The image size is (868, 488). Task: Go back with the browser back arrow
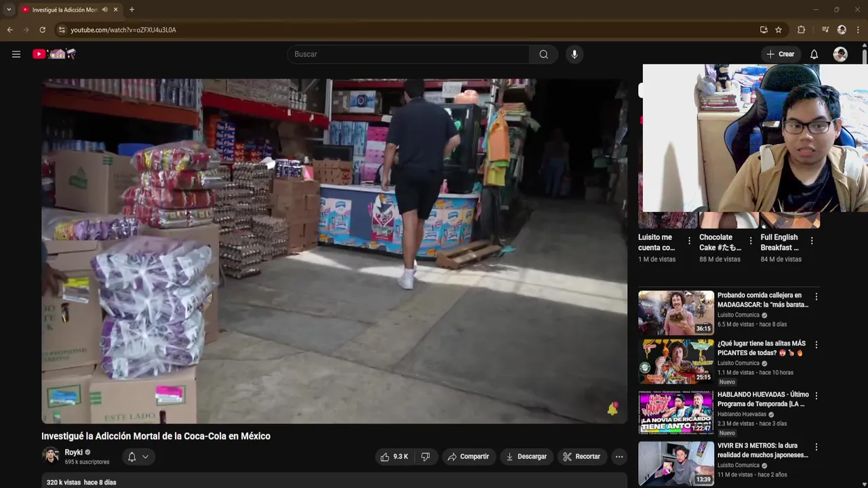click(9, 30)
